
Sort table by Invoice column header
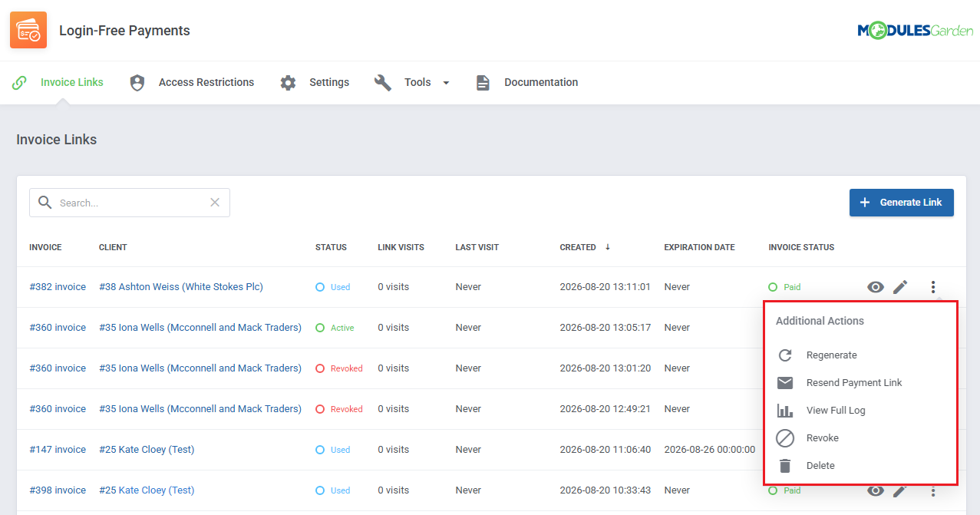(45, 247)
